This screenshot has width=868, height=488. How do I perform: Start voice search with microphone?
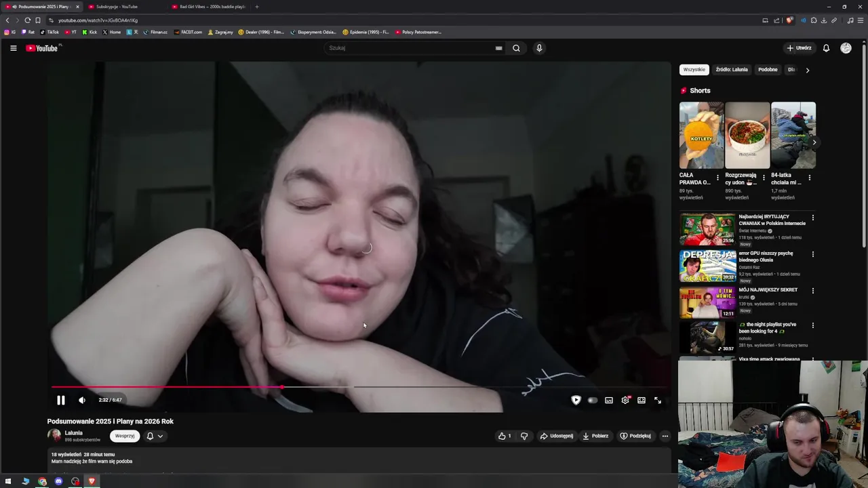tap(539, 48)
